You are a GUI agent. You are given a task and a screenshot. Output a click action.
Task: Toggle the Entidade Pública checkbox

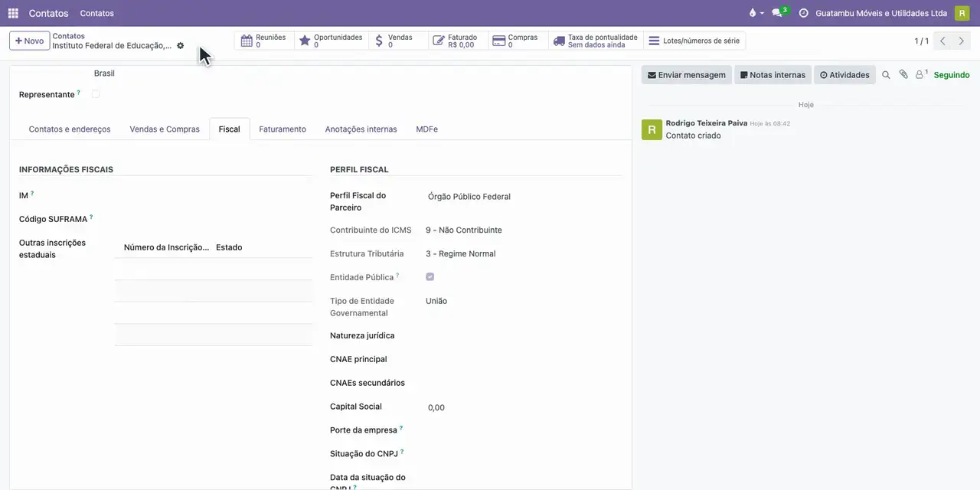430,277
